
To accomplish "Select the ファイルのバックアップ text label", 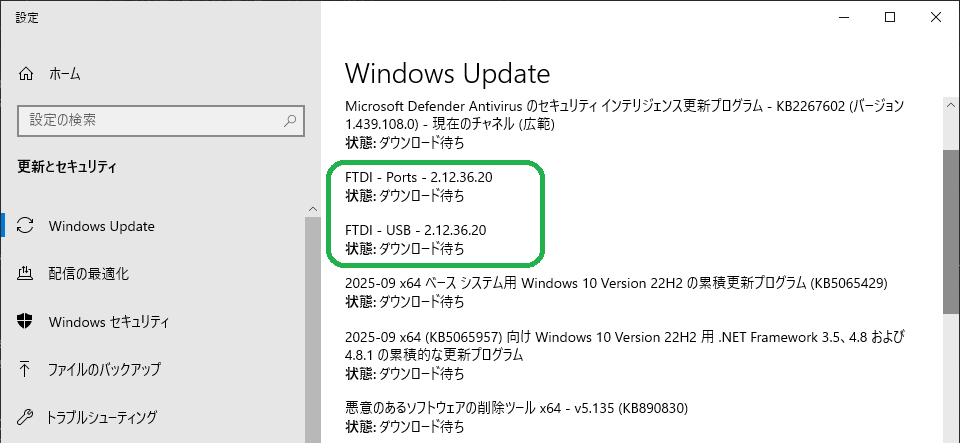I will [104, 370].
